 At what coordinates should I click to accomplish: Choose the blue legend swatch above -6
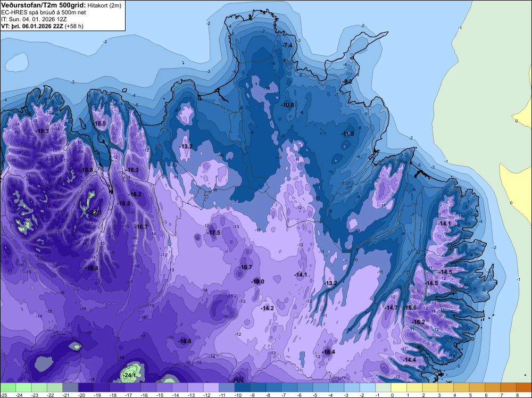[305, 387]
